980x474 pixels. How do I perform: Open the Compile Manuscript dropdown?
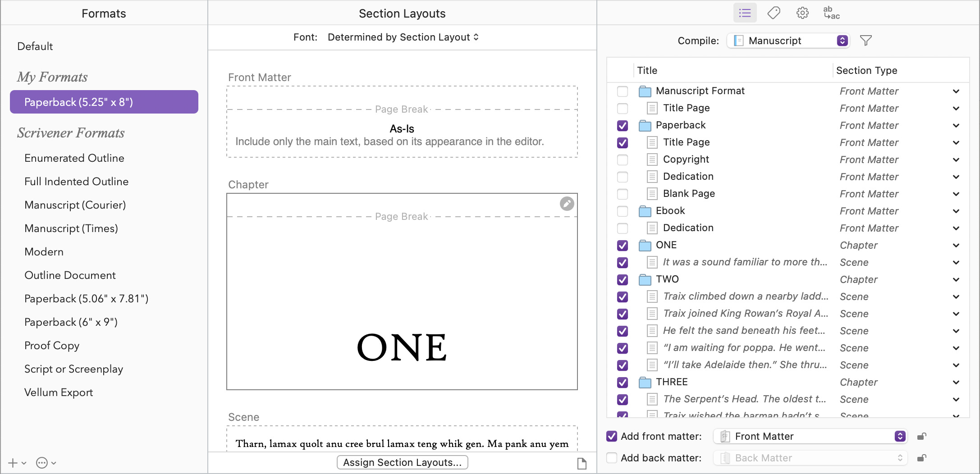pyautogui.click(x=788, y=41)
